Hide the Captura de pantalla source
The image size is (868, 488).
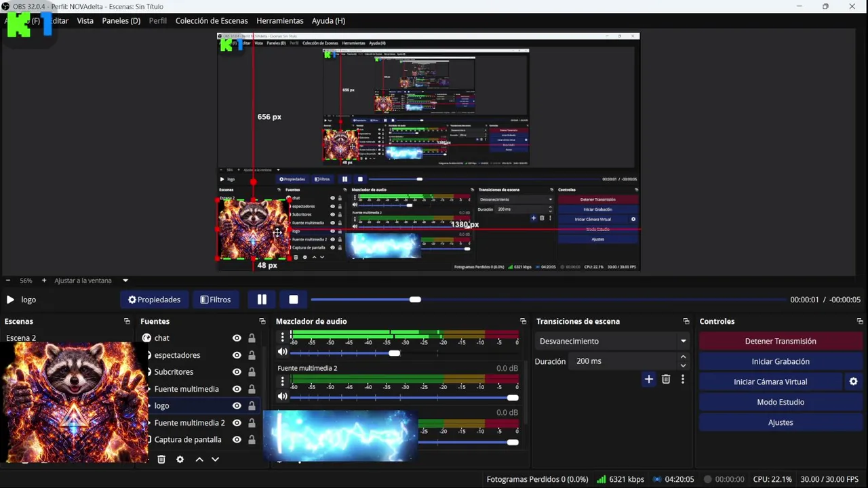(237, 440)
